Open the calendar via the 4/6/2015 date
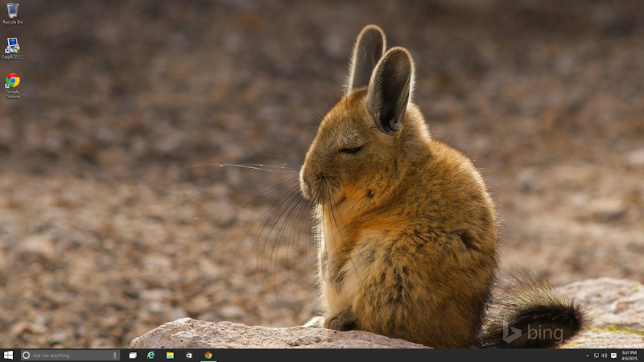Image resolution: width=644 pixels, height=362 pixels. click(x=630, y=358)
